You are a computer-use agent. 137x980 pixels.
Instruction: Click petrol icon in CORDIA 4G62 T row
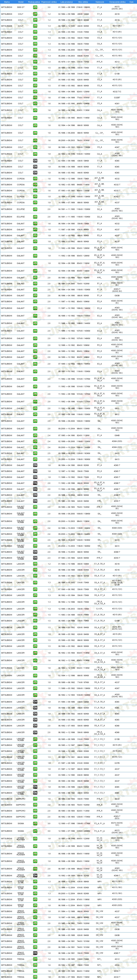click(35, 197)
